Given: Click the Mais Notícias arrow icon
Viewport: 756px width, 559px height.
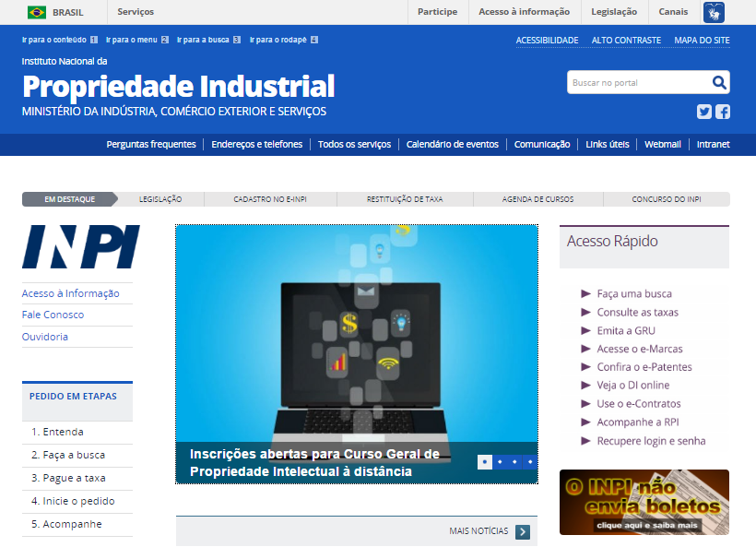Looking at the screenshot, I should (x=523, y=531).
